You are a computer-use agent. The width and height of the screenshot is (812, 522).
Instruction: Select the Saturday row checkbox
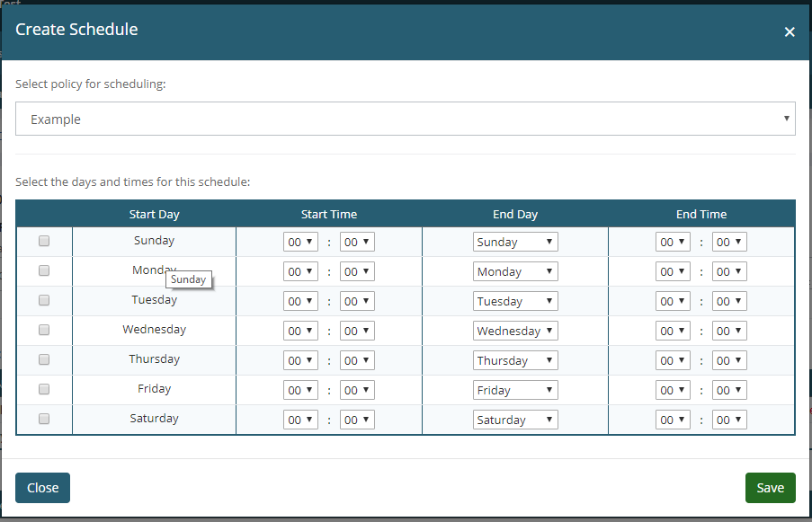click(44, 419)
